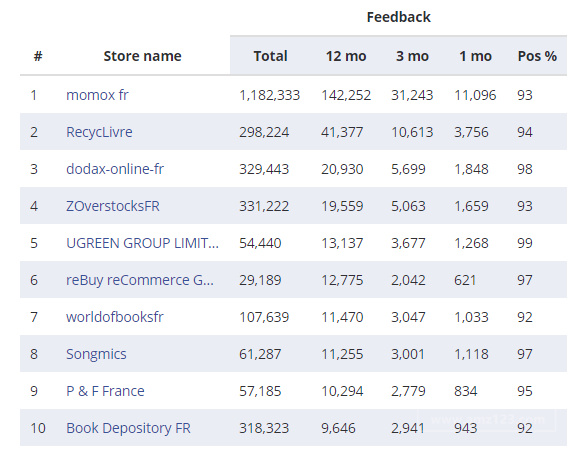Open Book Depository FR store link
Screen dimensions: 577x452
[x=128, y=428]
